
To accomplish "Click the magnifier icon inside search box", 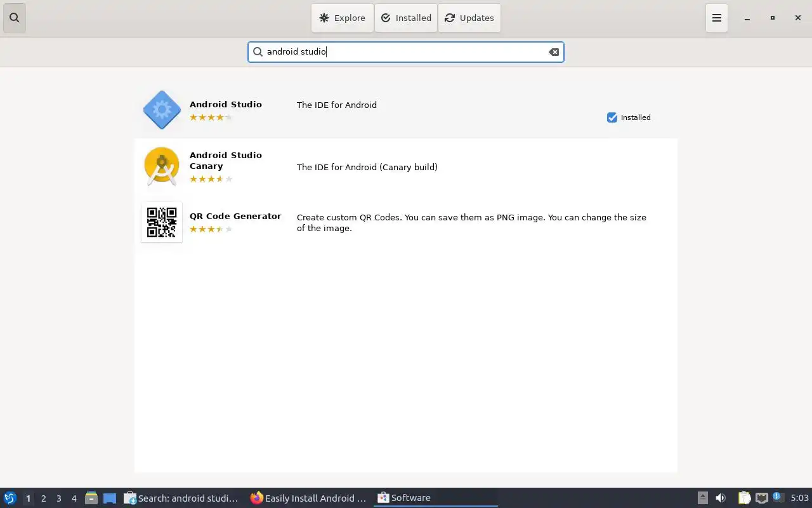I will [258, 52].
